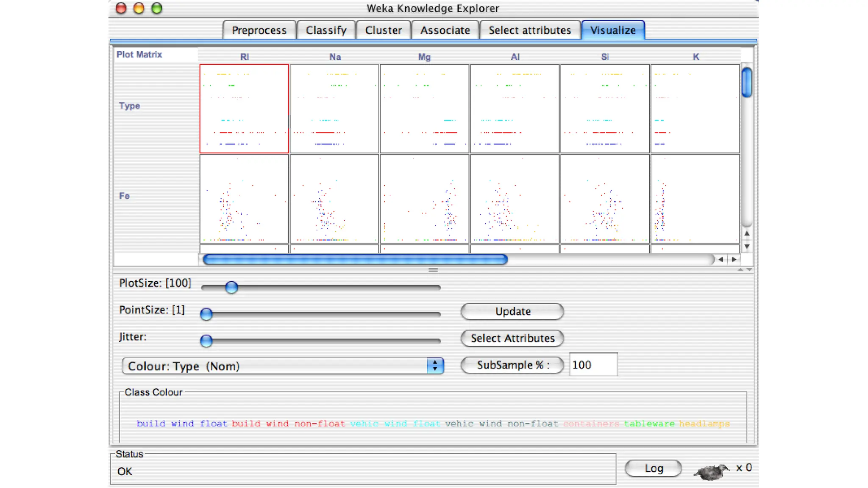Open the Type versus RI scatter plot
Viewport: 868px width, 488px height.
pyautogui.click(x=244, y=109)
